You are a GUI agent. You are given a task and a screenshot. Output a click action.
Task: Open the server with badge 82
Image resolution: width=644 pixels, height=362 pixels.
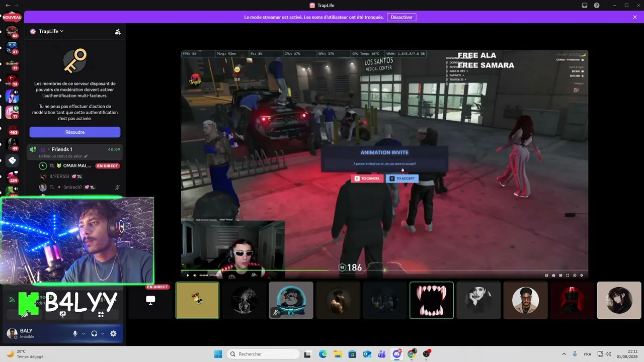tap(12, 33)
